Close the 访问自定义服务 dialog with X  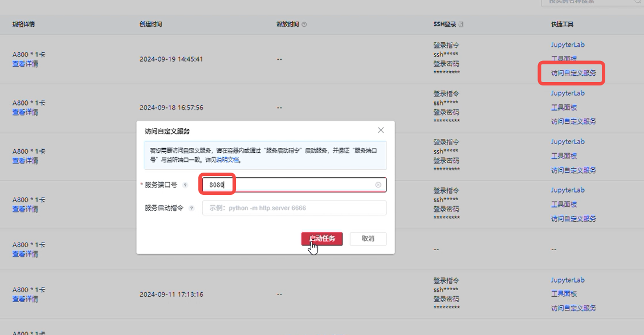point(381,130)
